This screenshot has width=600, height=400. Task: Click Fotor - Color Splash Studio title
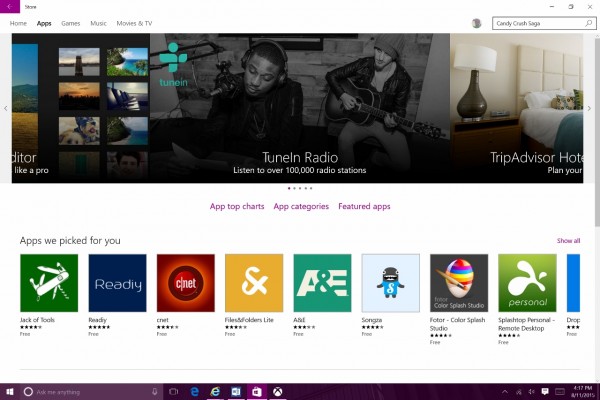click(457, 324)
